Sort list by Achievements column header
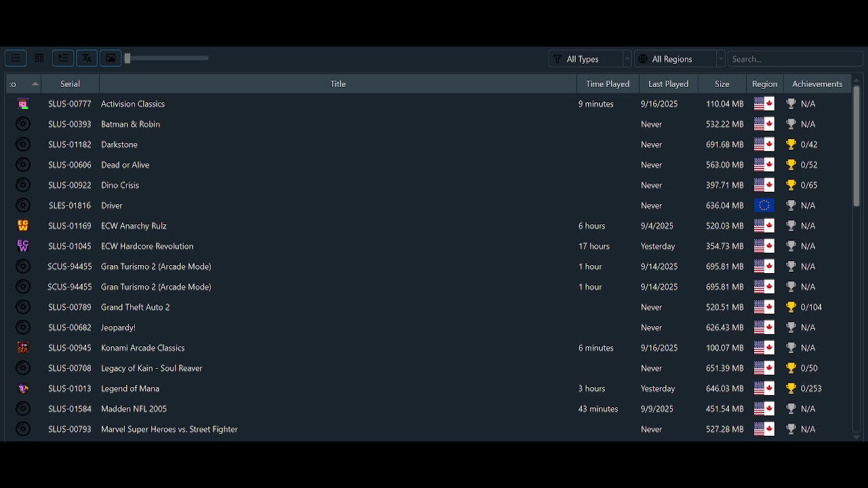 click(x=817, y=84)
